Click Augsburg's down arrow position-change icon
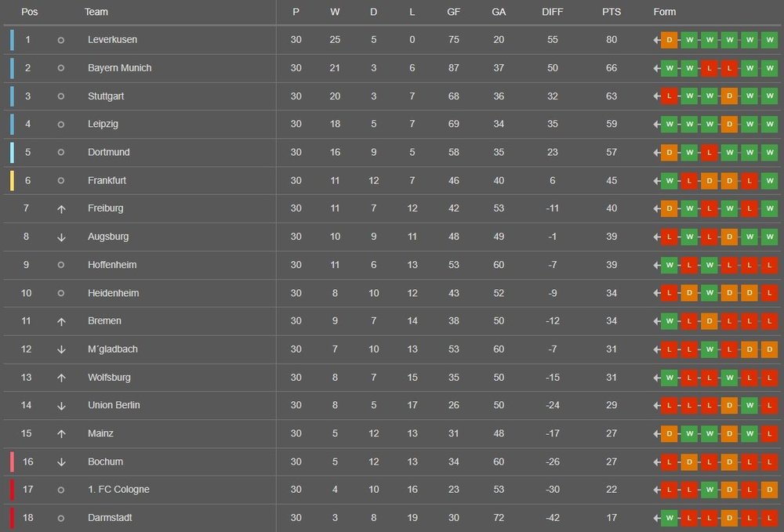The height and width of the screenshot is (532, 784). (x=61, y=237)
